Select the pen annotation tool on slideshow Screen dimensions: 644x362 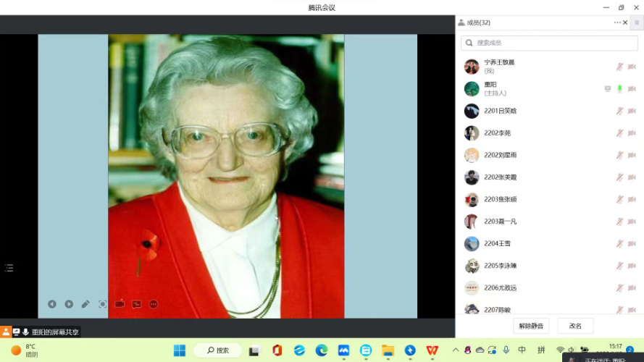pos(85,304)
